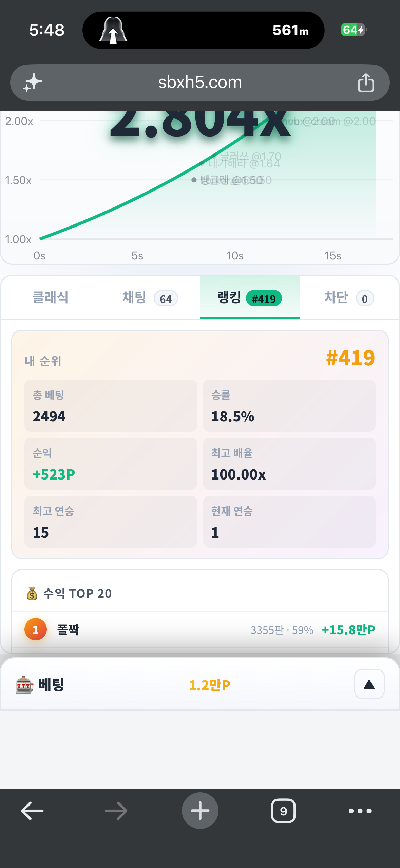Screen dimensions: 400x868
Task: Tap the slot machine betting icon
Action: [x=24, y=685]
